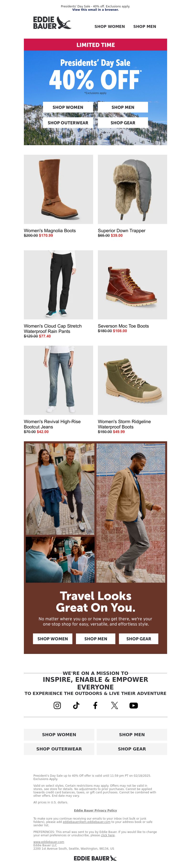Select SHOP WOMEN in top navigation
The height and width of the screenshot is (868, 191).
click(x=110, y=26)
